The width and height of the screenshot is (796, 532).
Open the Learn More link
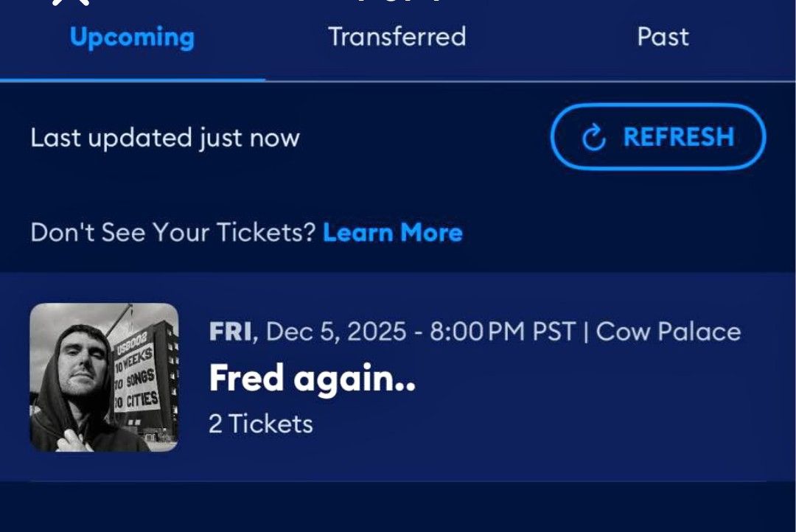point(393,233)
